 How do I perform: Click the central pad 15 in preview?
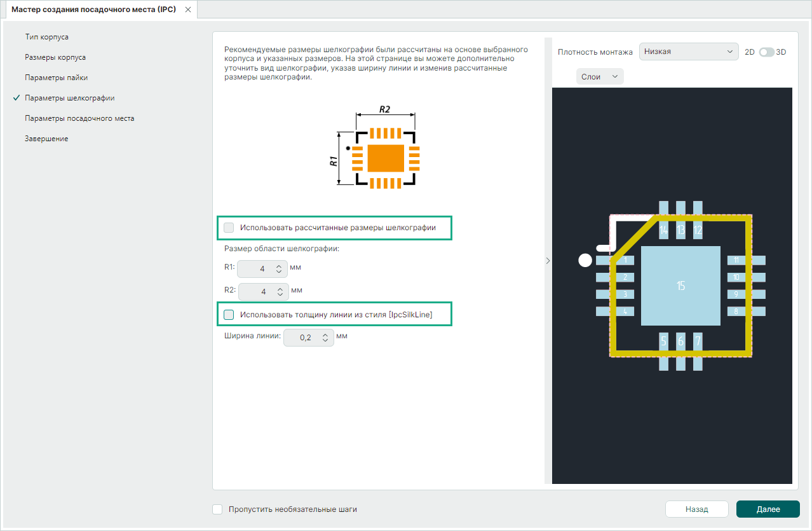pyautogui.click(x=680, y=286)
